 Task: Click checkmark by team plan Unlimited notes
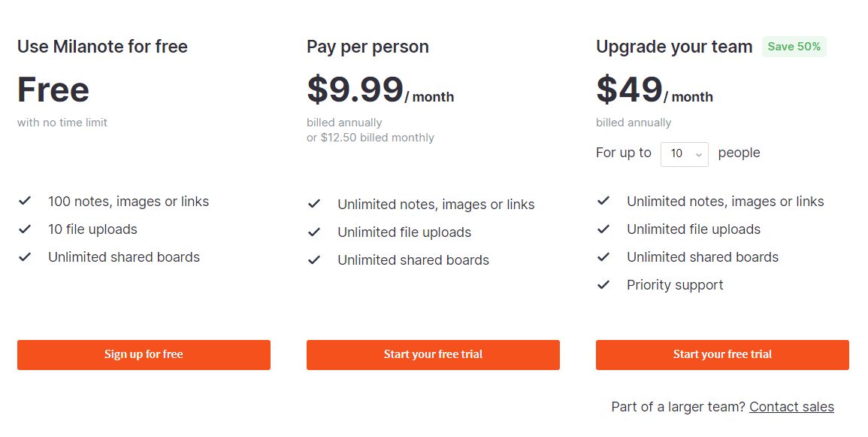click(x=603, y=201)
